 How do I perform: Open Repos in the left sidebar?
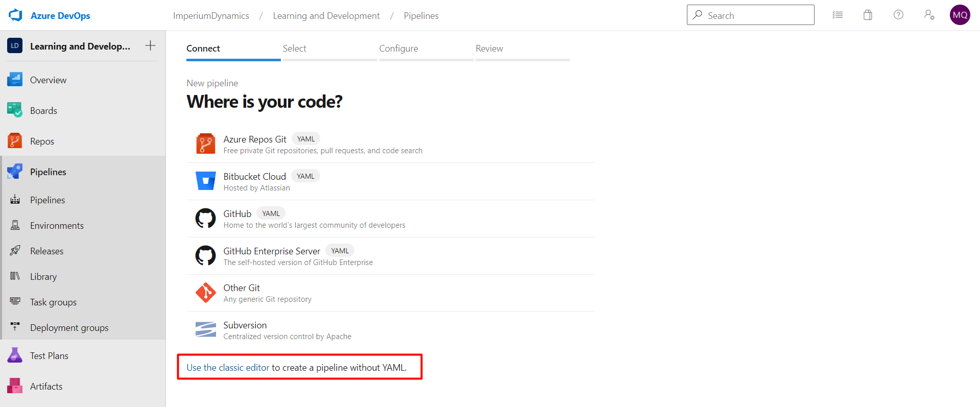pyautogui.click(x=42, y=141)
